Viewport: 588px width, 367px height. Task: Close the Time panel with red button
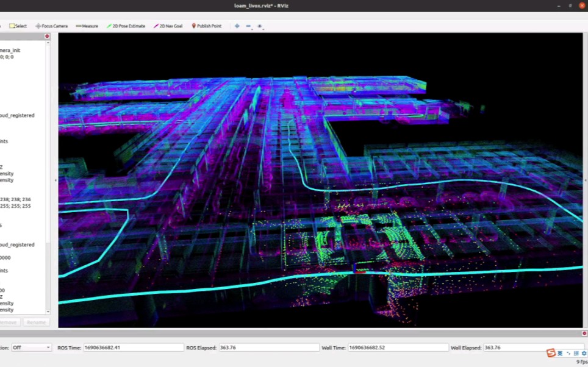[584, 333]
